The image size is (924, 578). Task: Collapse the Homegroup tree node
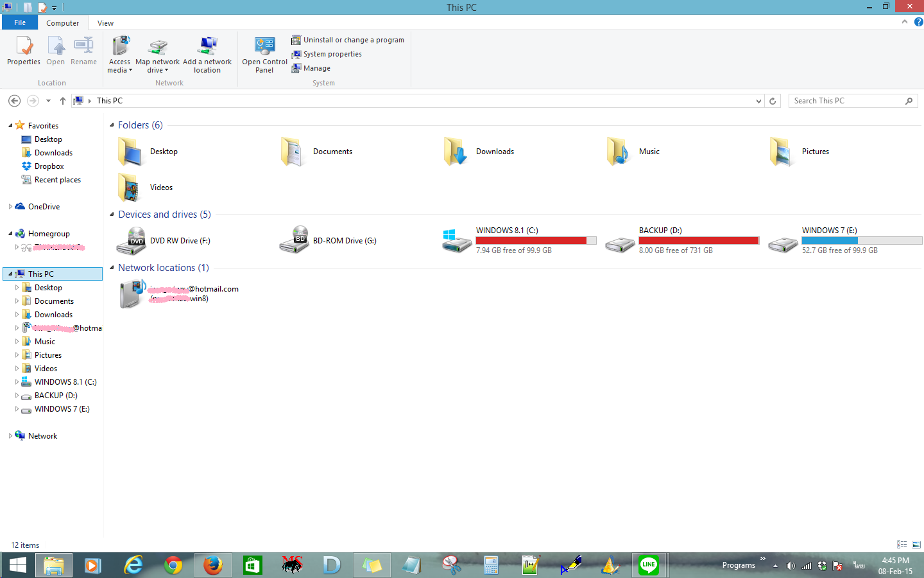pyautogui.click(x=10, y=234)
